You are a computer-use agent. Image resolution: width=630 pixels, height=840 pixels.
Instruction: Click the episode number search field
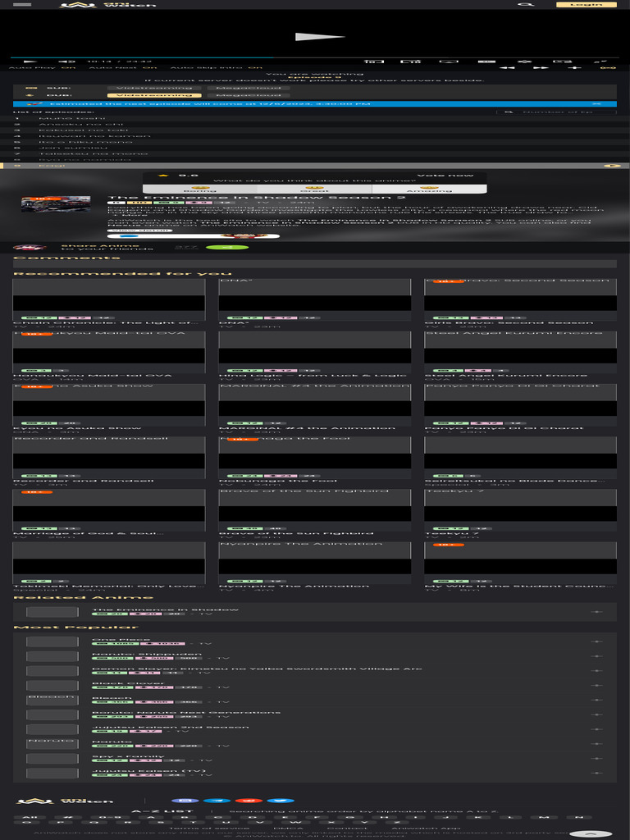(558, 112)
